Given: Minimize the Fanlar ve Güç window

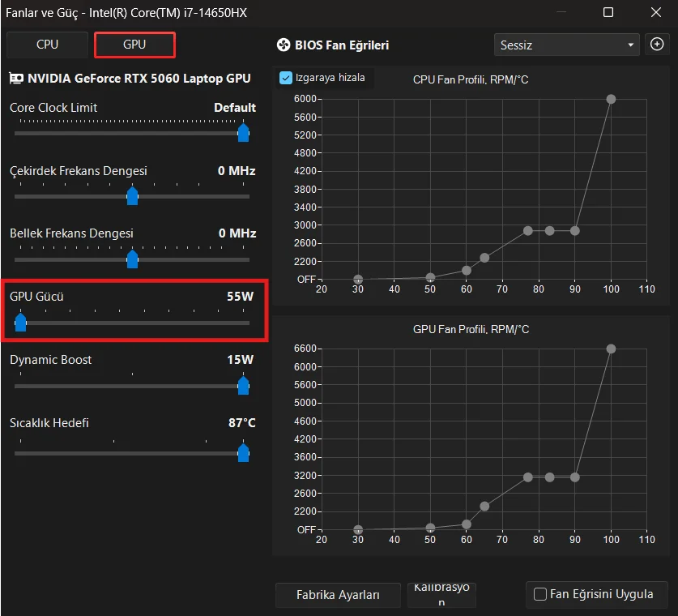Looking at the screenshot, I should coord(561,12).
